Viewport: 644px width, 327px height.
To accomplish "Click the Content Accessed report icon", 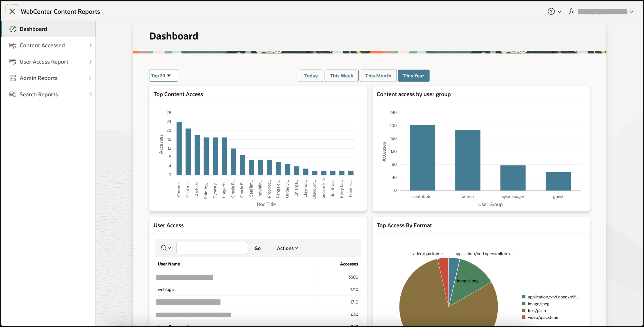I will (13, 45).
